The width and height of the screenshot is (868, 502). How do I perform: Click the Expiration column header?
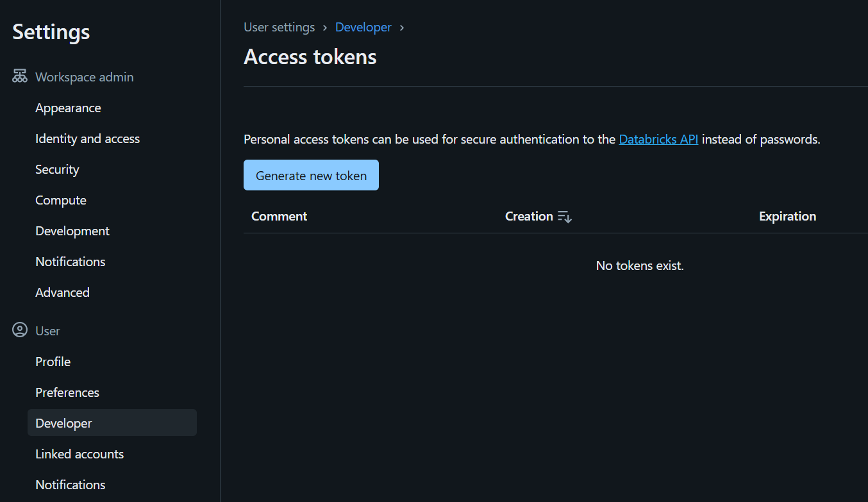[787, 217]
